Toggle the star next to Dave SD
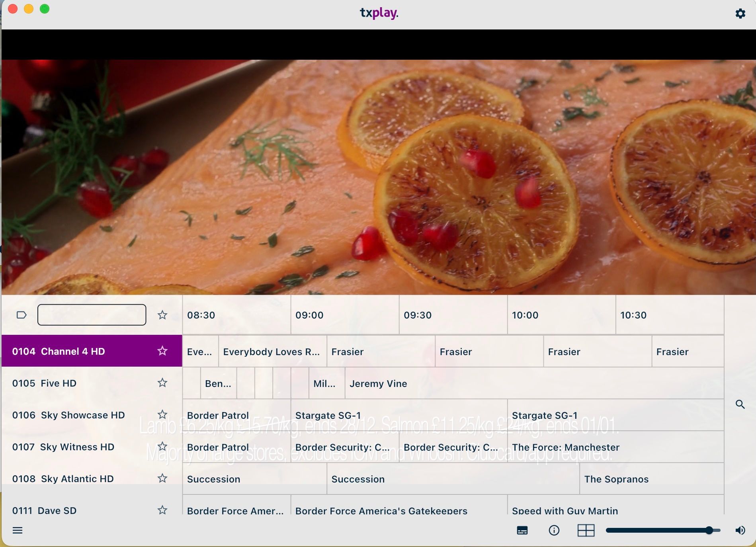The width and height of the screenshot is (756, 547). click(162, 510)
